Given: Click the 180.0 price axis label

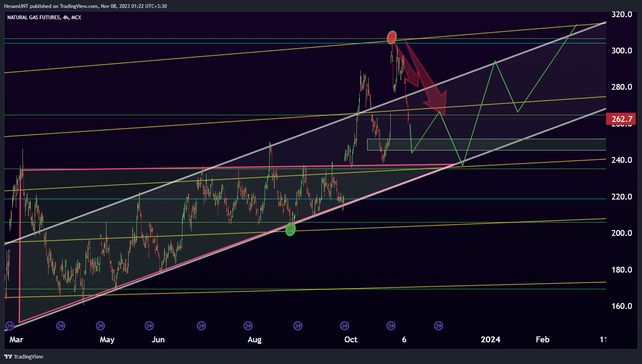Looking at the screenshot, I should (622, 270).
